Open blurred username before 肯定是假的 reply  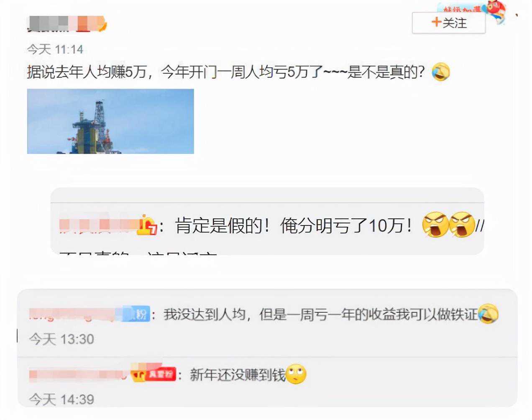point(98,226)
